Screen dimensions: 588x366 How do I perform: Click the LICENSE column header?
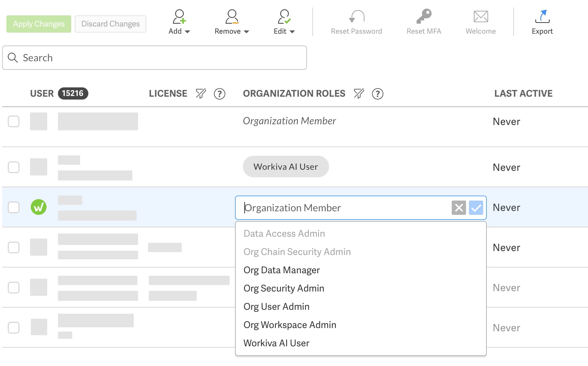[x=168, y=93]
